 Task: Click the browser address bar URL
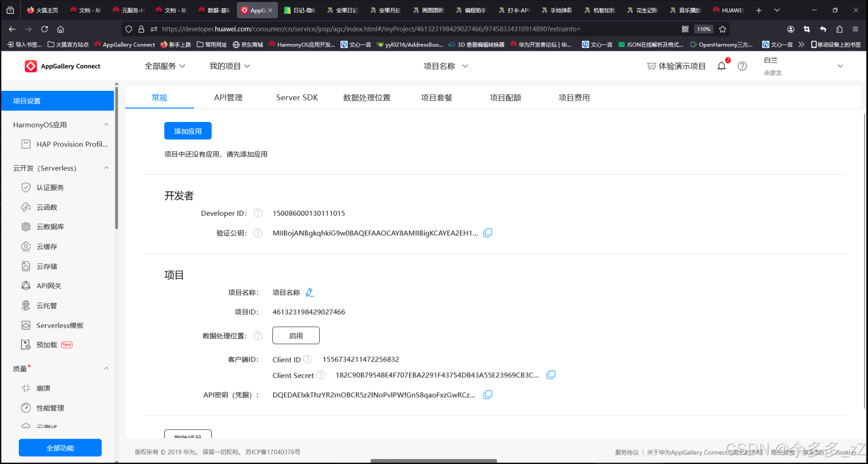pyautogui.click(x=371, y=29)
